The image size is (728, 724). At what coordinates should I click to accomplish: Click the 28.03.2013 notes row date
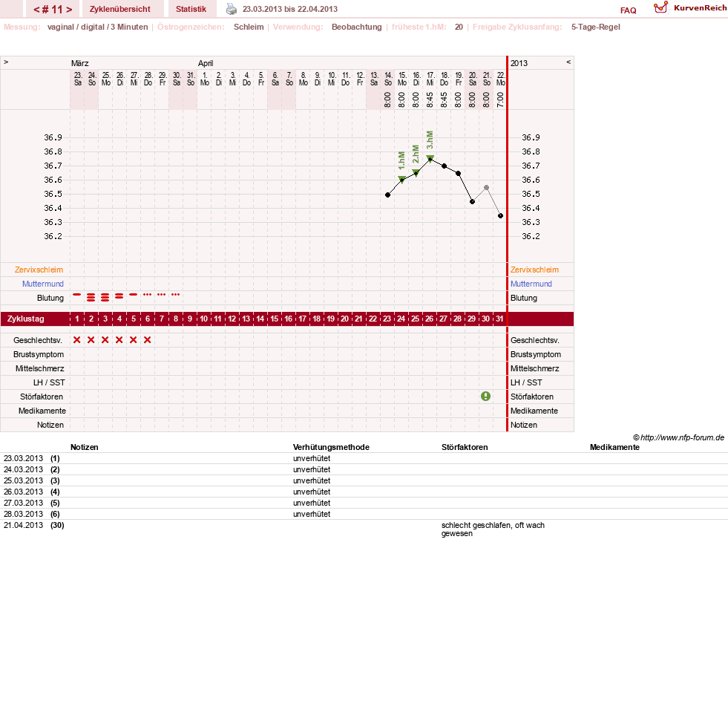(x=23, y=515)
